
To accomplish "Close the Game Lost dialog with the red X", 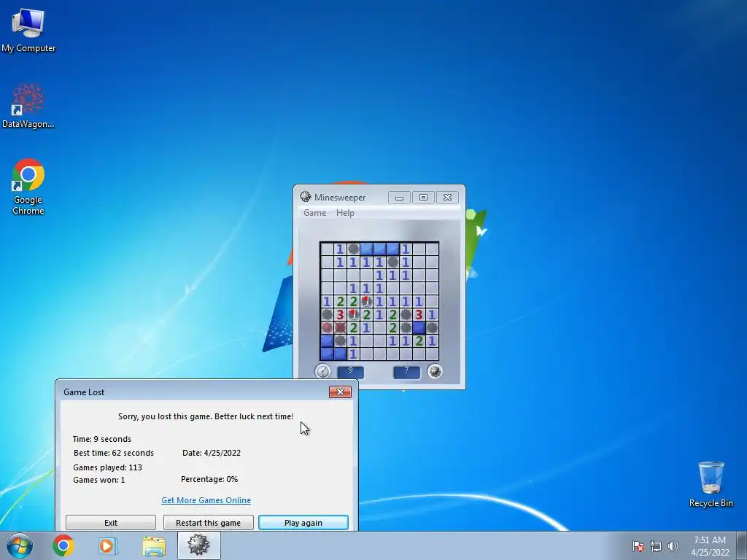I will point(340,392).
